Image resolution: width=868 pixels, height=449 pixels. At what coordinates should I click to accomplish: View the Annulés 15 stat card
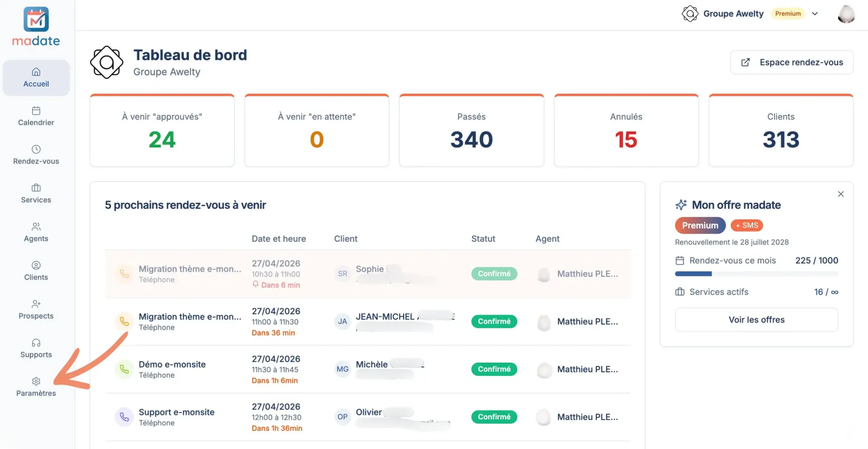tap(626, 131)
